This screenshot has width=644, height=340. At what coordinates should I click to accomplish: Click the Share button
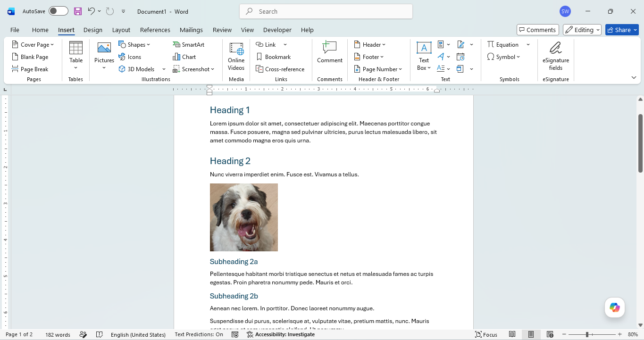(622, 30)
